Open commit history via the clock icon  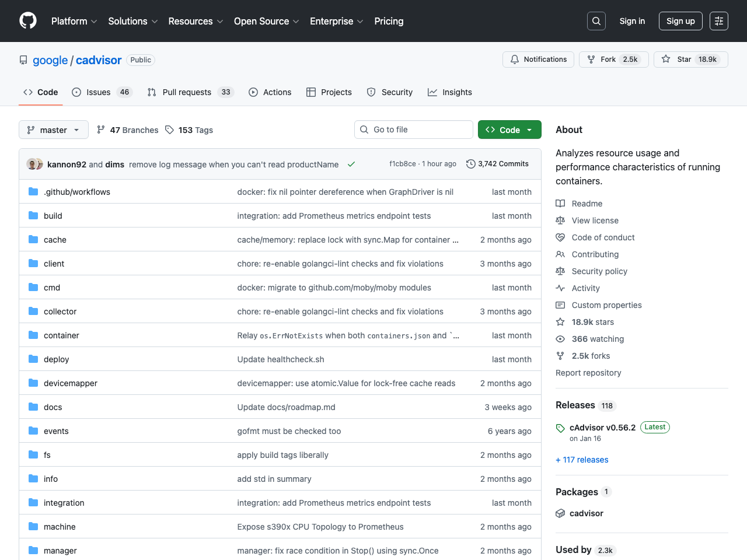tap(471, 164)
